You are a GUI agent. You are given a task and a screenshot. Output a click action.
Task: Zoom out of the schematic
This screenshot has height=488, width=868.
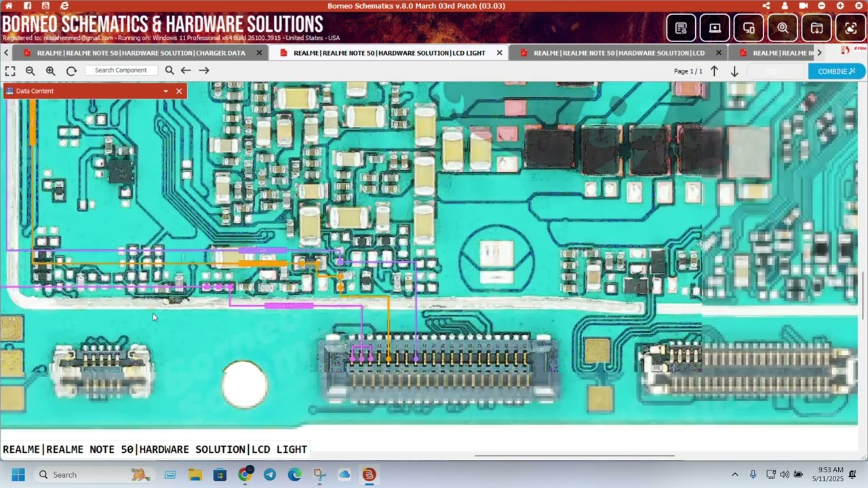click(30, 70)
